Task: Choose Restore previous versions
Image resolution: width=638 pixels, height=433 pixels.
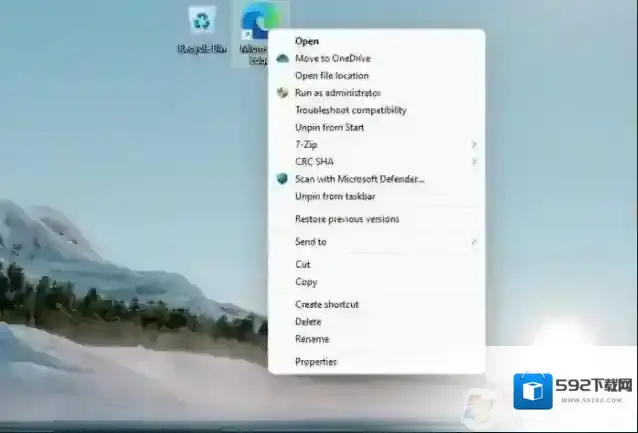Action: point(346,219)
